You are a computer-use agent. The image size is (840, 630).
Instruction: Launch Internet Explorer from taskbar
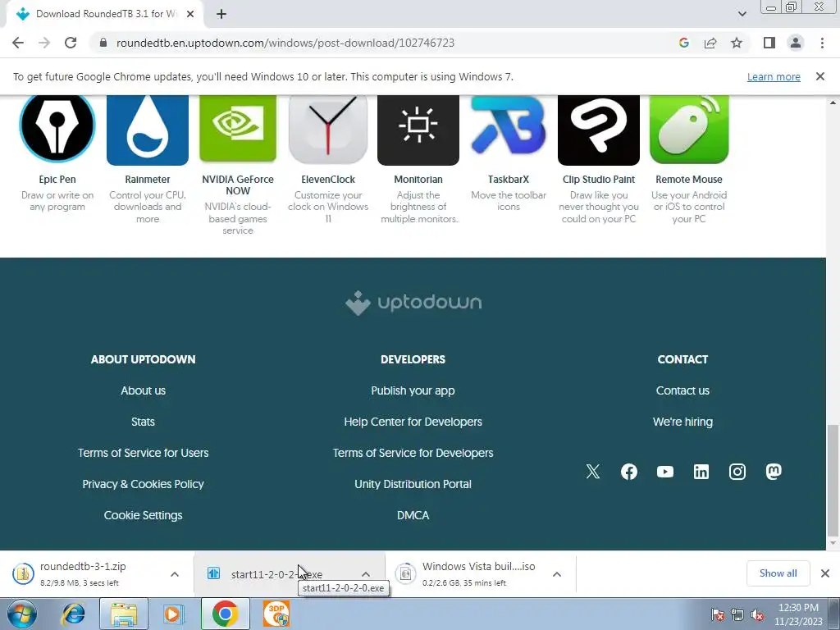click(74, 614)
